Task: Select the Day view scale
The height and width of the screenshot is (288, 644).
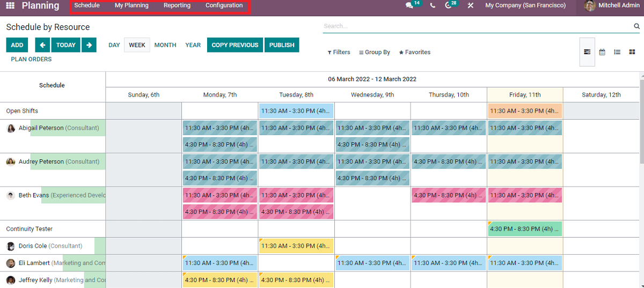Action: (114, 45)
